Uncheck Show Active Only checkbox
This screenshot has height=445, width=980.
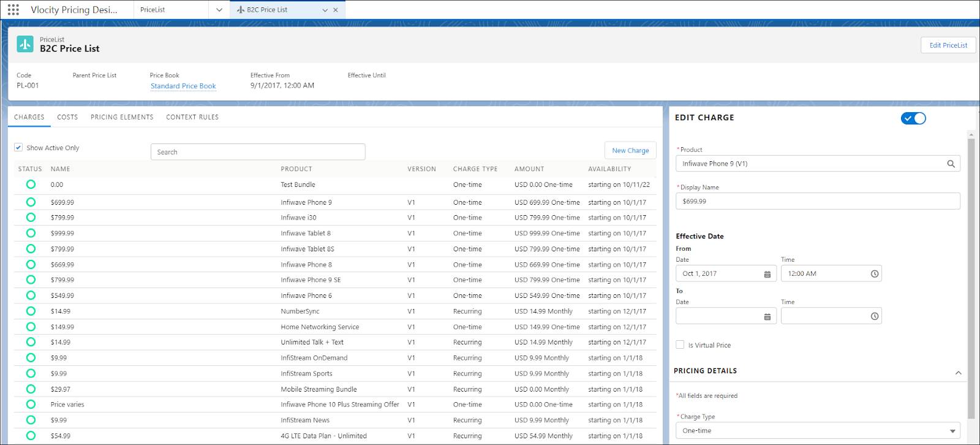click(x=18, y=147)
